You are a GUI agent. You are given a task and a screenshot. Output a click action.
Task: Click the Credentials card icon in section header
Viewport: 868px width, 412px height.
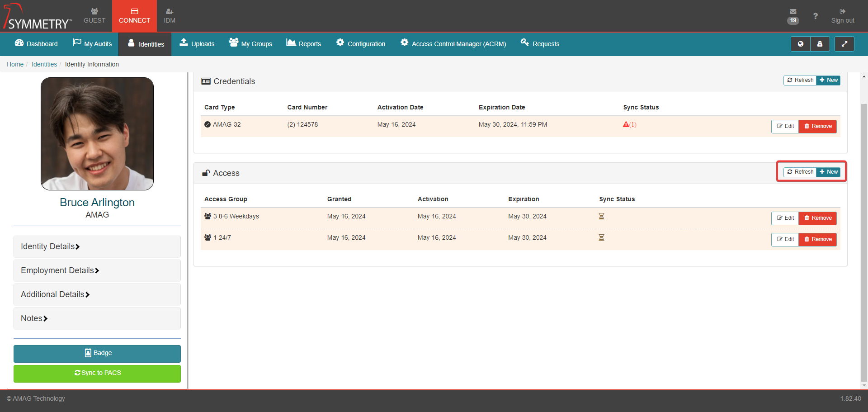[x=206, y=81]
